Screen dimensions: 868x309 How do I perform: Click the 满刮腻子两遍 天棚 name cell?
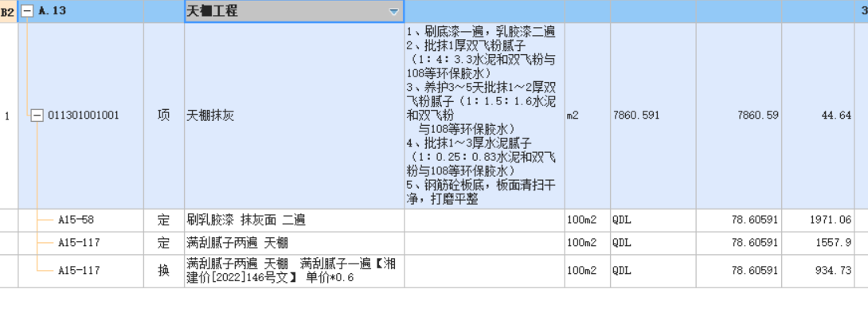pos(294,243)
